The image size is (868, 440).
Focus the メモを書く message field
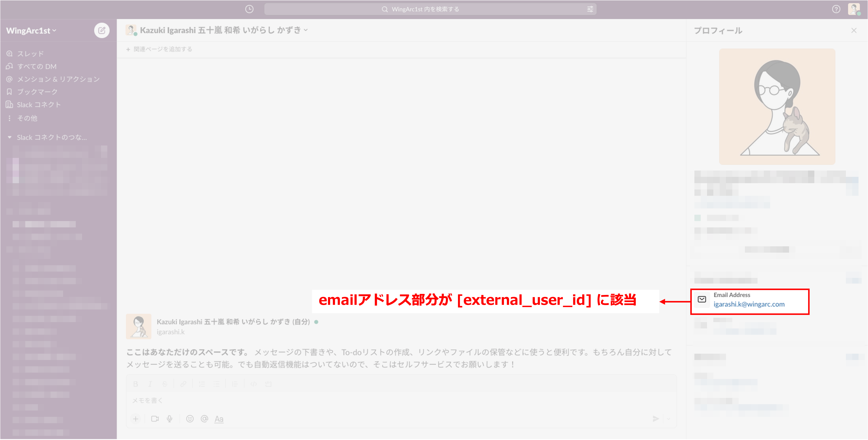coord(401,401)
